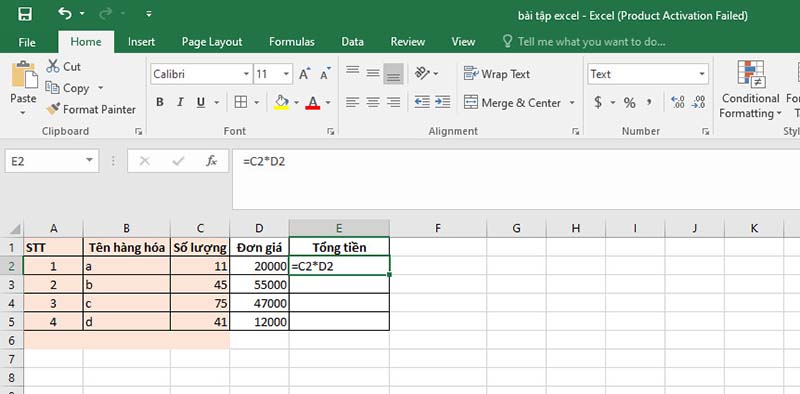Align text left
The height and width of the screenshot is (394, 800).
353,103
